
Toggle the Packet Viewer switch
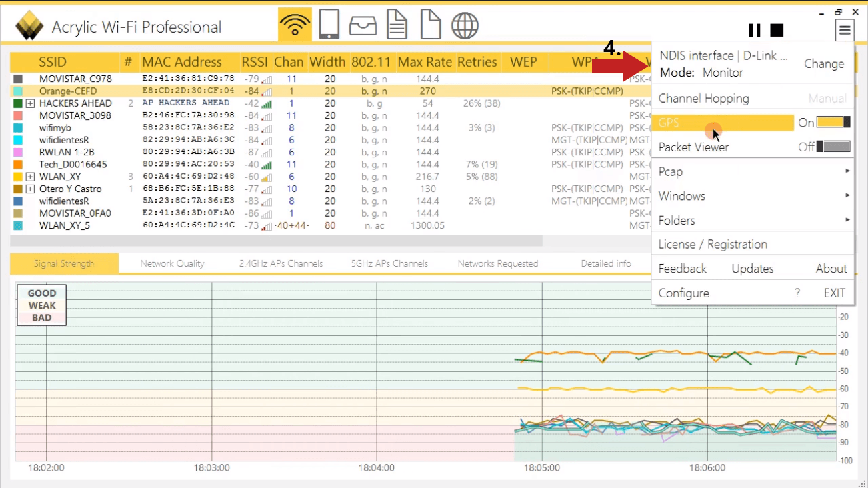pos(833,147)
